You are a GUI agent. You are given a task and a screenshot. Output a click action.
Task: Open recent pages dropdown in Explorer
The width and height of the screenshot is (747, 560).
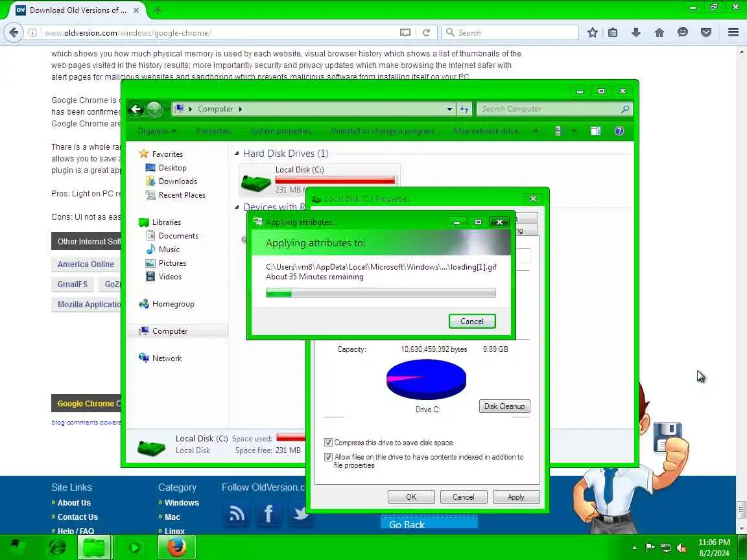[x=166, y=109]
